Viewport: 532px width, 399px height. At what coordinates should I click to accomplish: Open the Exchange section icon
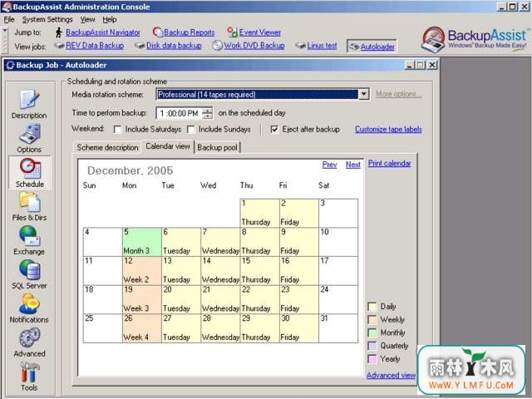point(30,235)
